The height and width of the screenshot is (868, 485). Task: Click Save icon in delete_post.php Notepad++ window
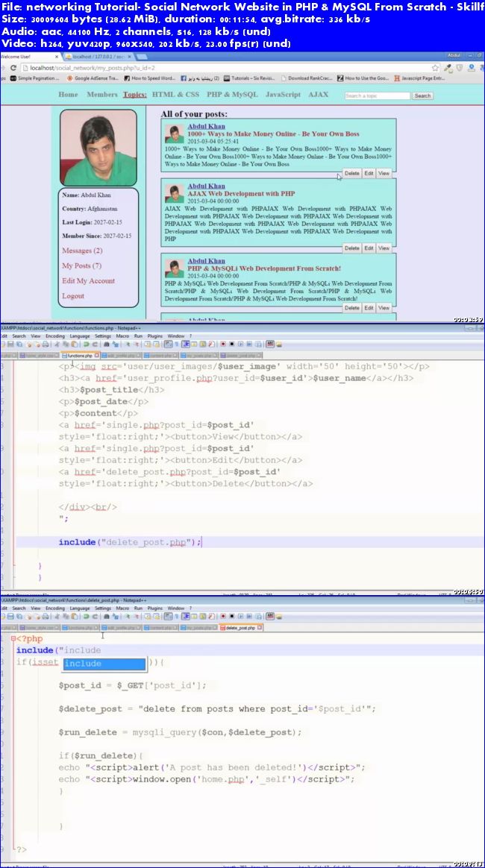click(10, 615)
